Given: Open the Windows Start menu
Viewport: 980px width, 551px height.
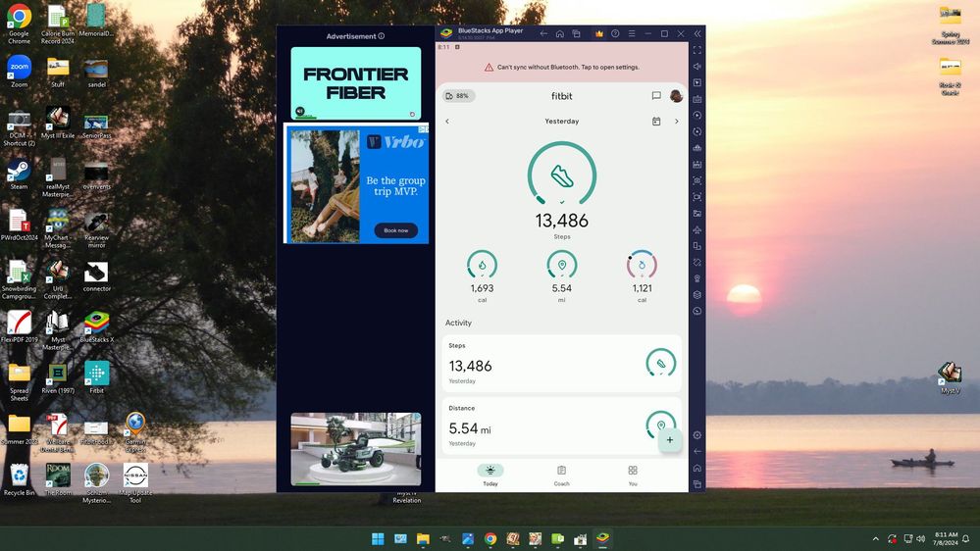Looking at the screenshot, I should (378, 538).
